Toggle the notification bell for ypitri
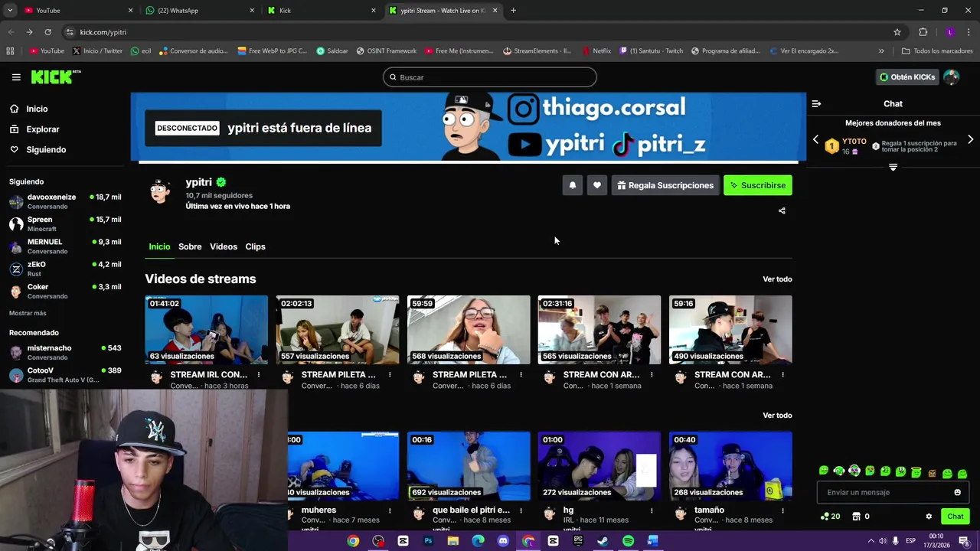980x551 pixels. [573, 185]
